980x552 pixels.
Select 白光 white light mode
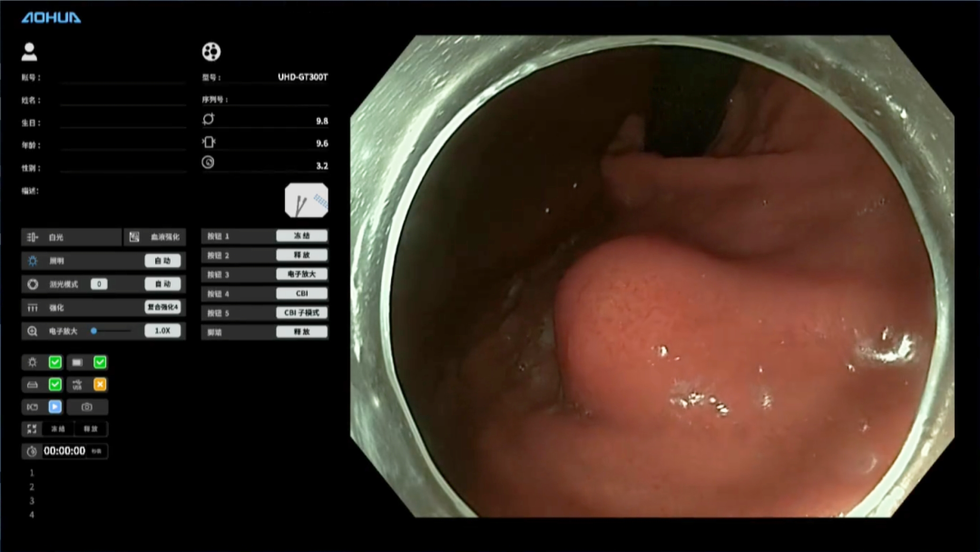72,237
